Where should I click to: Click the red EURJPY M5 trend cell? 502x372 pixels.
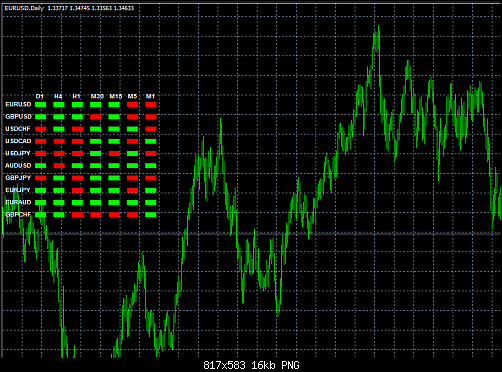coord(133,190)
